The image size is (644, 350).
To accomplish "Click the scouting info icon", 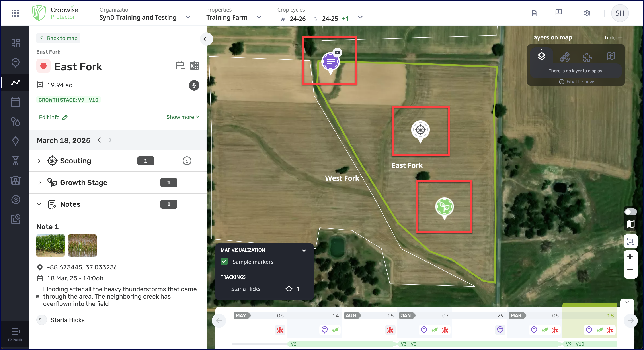I will click(187, 161).
